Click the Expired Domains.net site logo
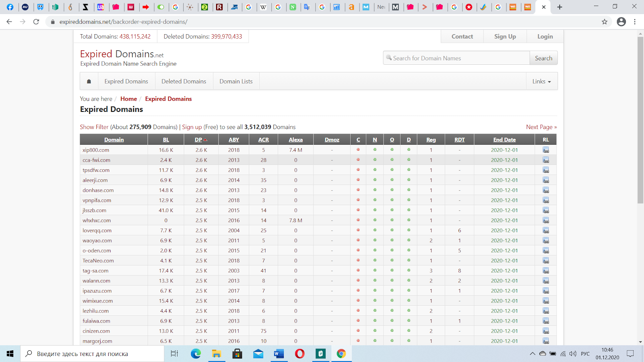 pyautogui.click(x=122, y=54)
